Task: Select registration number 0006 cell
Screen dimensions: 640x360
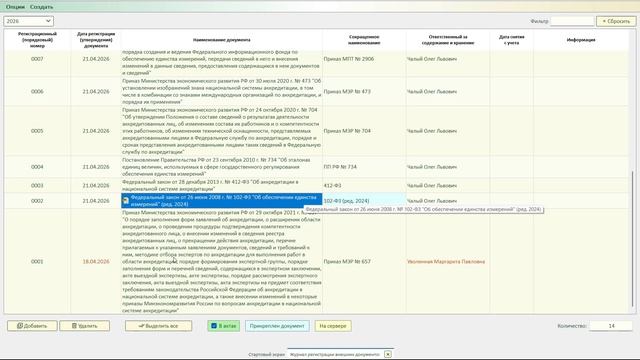Action: pyautogui.click(x=37, y=91)
